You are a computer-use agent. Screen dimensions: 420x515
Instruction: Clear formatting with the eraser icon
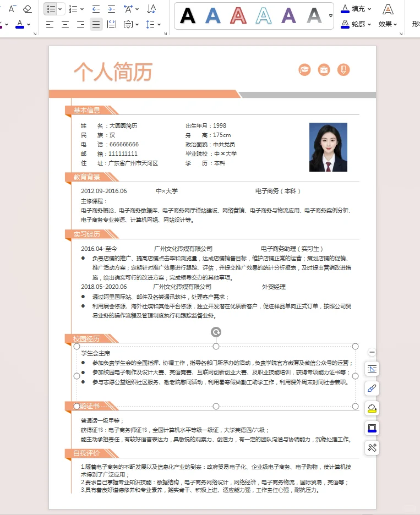[x=28, y=9]
